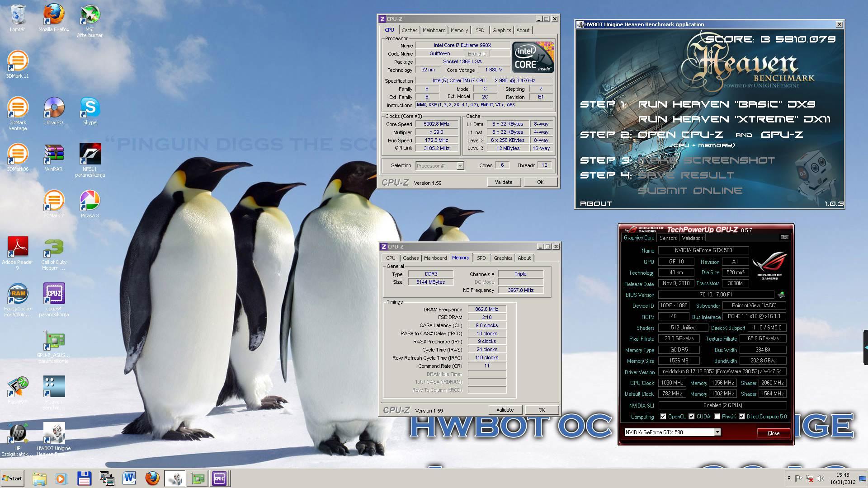Viewport: 868px width, 488px height.
Task: Open 3DMark Vantage desktop shortcut
Action: pos(18,114)
